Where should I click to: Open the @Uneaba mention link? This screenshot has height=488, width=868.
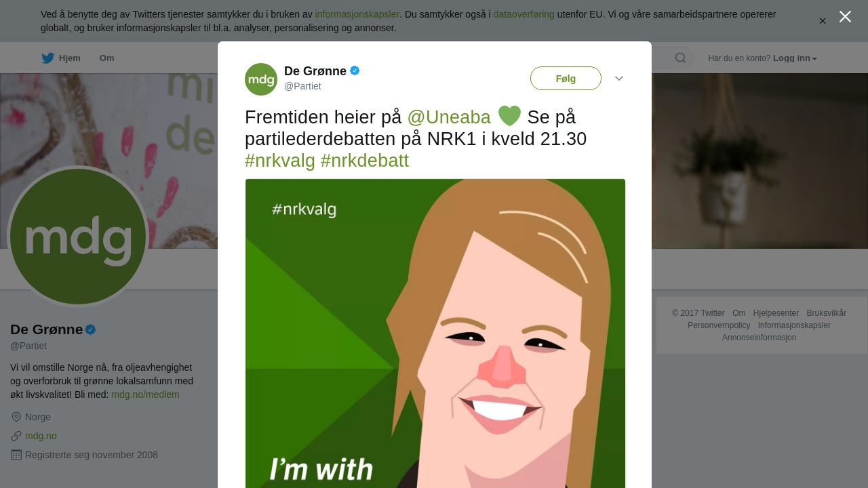(x=449, y=117)
